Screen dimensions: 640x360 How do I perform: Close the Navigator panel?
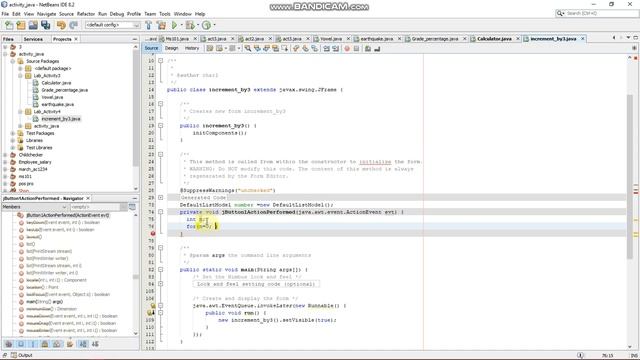88,198
